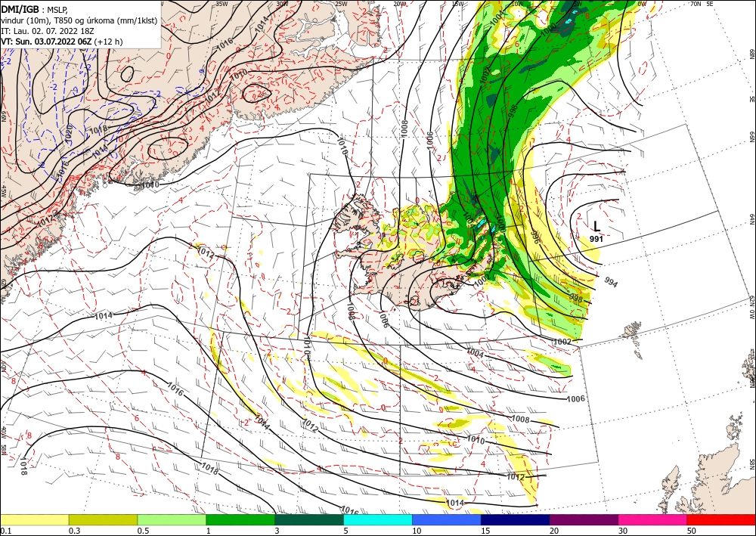Click the '10W' longitude label
This screenshot has height=536, width=756.
click(517, 3)
